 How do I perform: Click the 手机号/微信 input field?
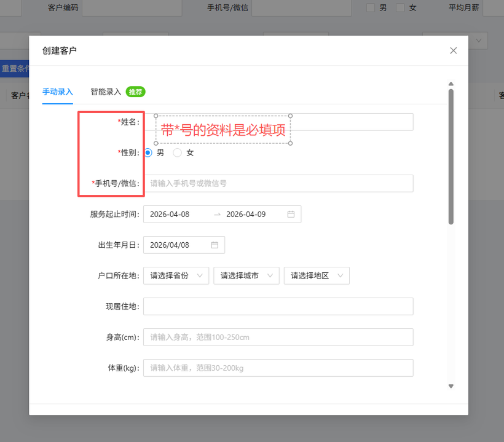(x=278, y=183)
